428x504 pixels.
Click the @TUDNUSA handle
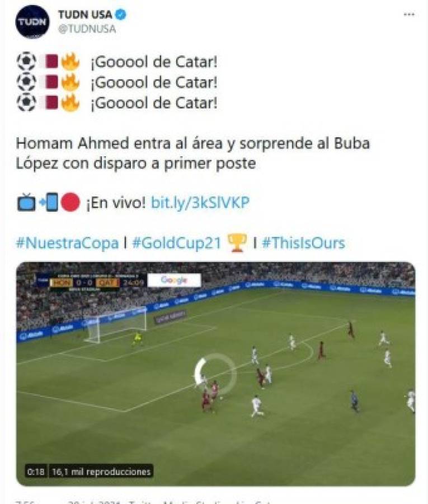(87, 29)
